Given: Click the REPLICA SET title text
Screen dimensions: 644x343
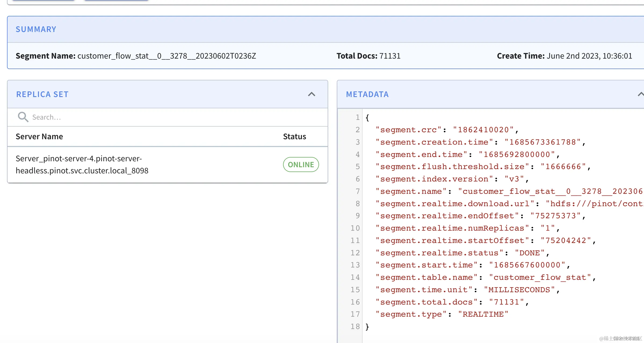Looking at the screenshot, I should 42,94.
